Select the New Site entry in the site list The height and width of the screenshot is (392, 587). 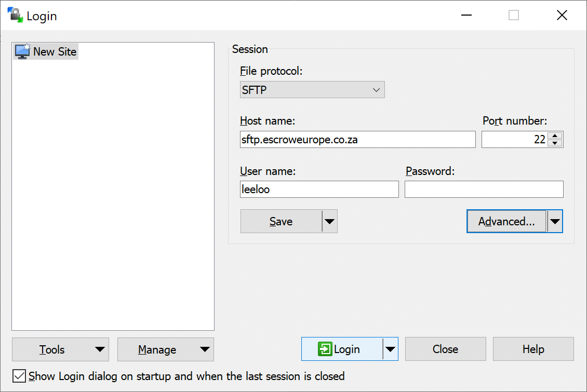click(46, 51)
